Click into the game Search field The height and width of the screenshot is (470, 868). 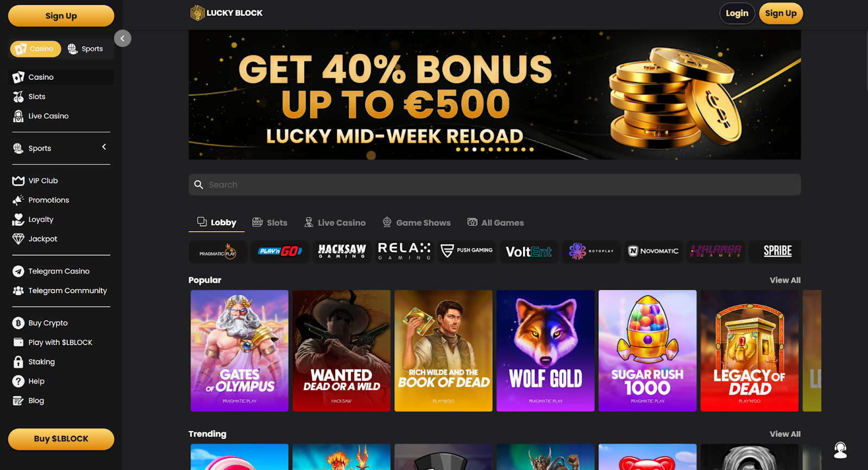[495, 185]
